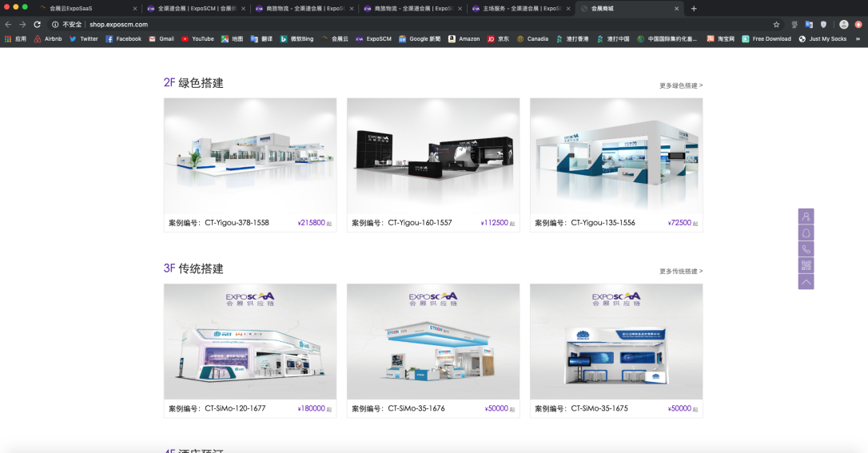Open the Amazon bookmark
The image size is (868, 453).
click(464, 38)
